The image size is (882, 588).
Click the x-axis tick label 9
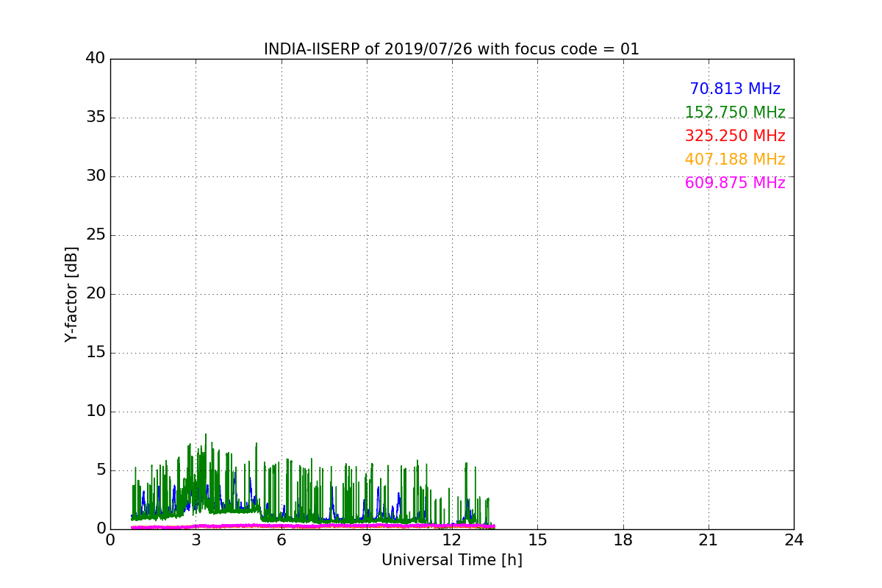(x=367, y=540)
